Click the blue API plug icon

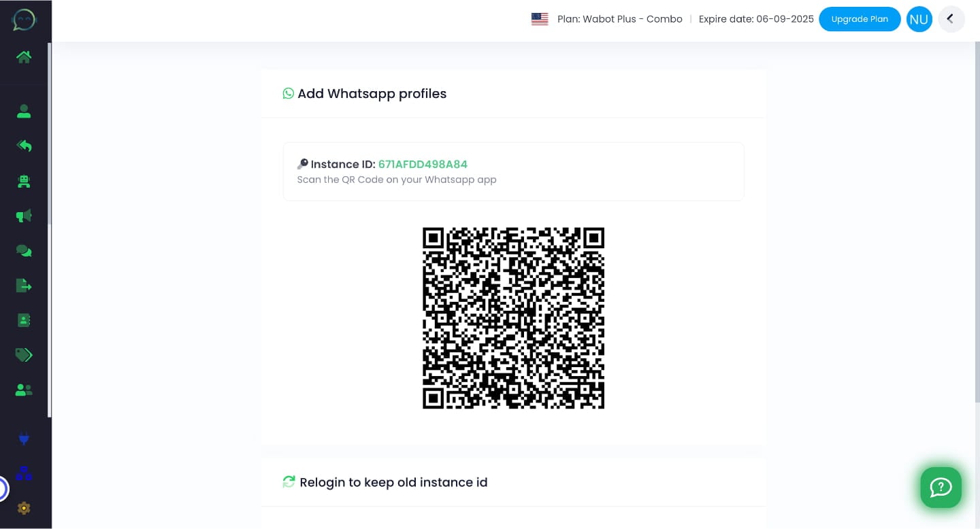pyautogui.click(x=24, y=439)
